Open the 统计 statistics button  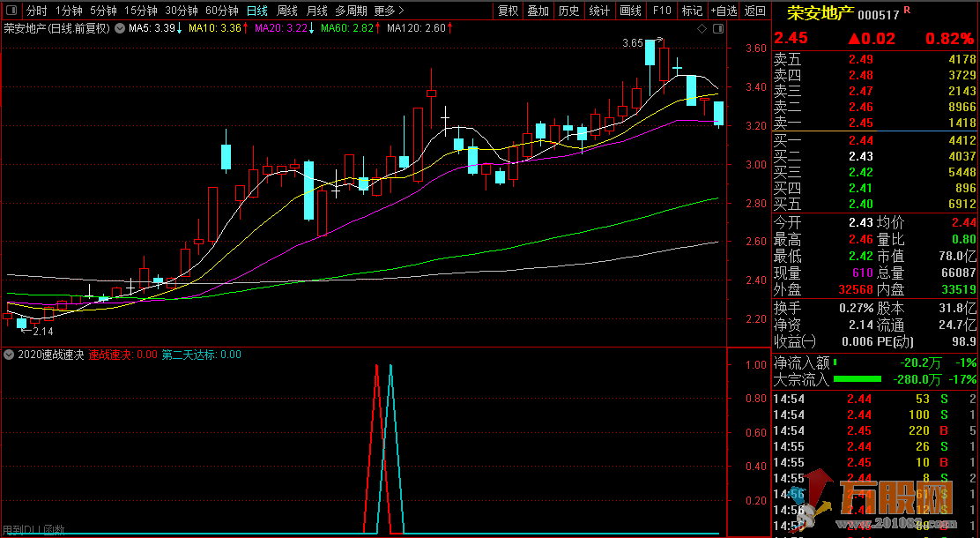tap(599, 11)
